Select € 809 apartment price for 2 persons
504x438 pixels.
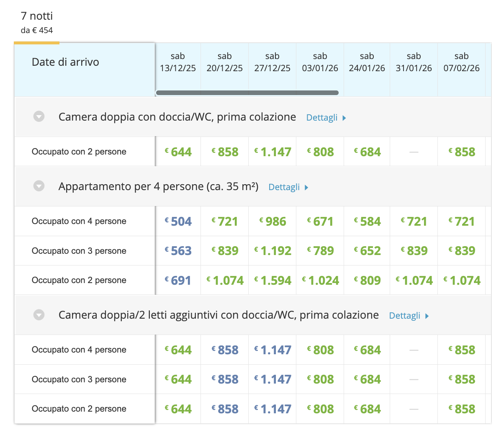click(x=367, y=280)
